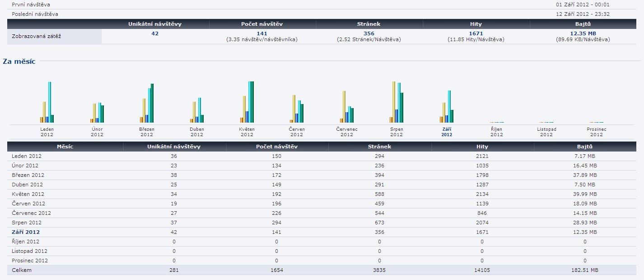The width and height of the screenshot is (644, 280).
Task: Select the Červenec 2012 row label in table
Action: 31,213
